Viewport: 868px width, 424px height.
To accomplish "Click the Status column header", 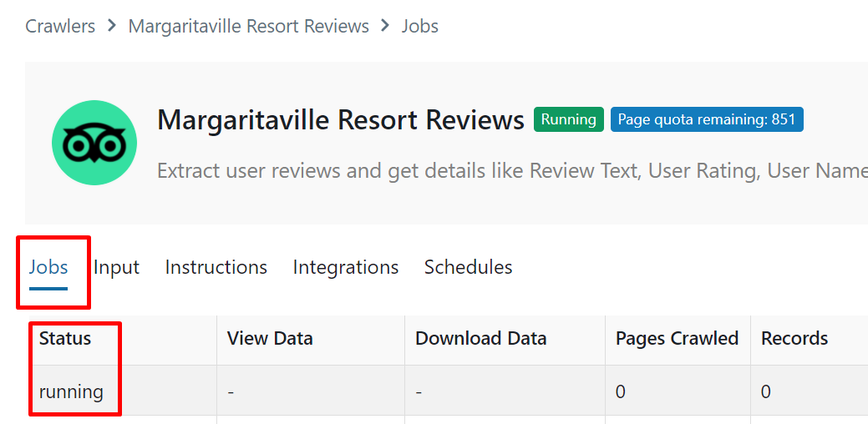I will [x=65, y=339].
